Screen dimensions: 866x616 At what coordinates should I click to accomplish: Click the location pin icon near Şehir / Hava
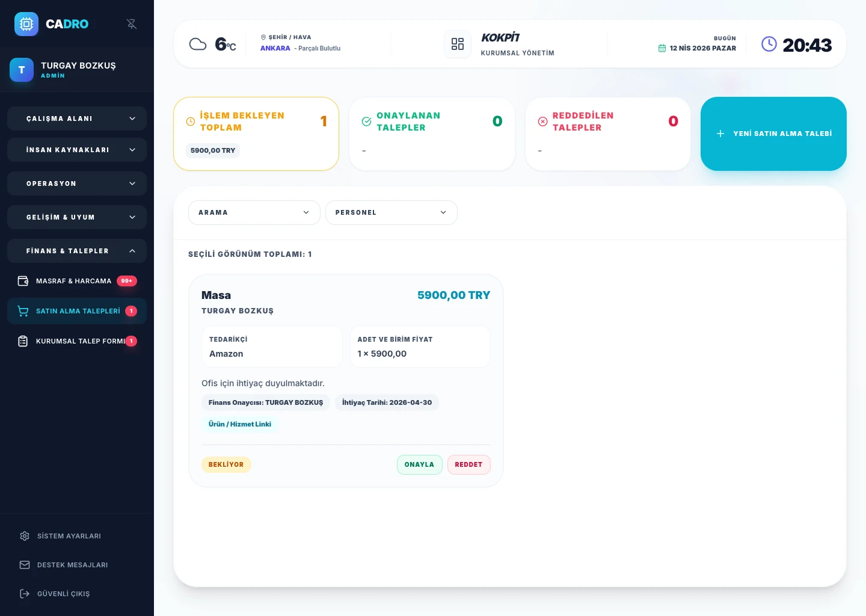(x=263, y=37)
